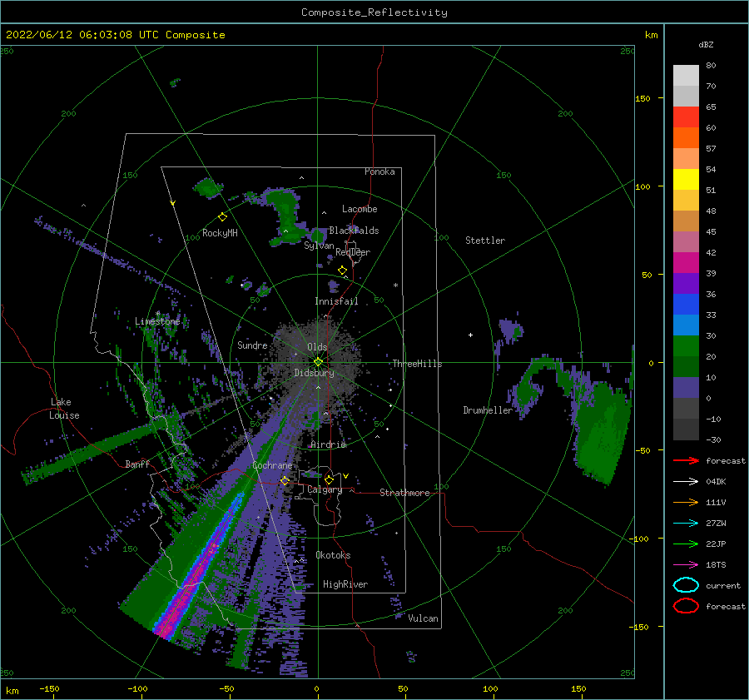Click the asterisk marker near Stettler region
This screenshot has width=749, height=700.
(395, 285)
